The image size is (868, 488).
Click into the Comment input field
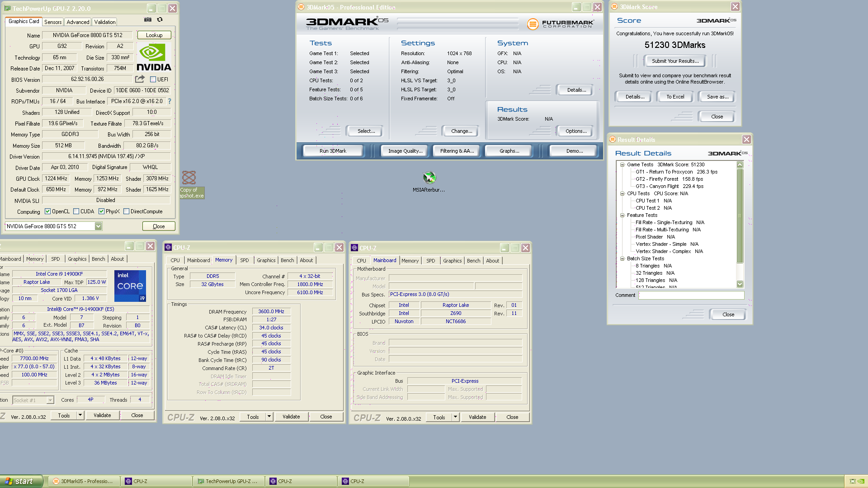tap(691, 295)
